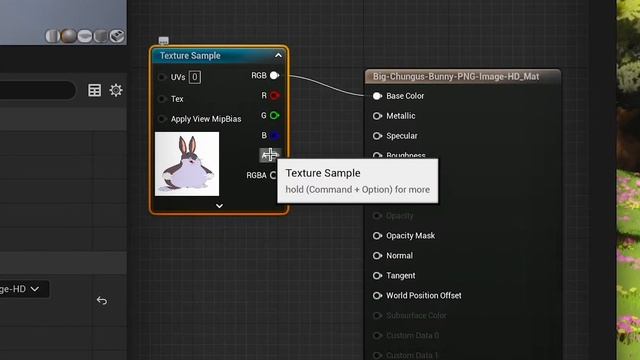640x360 pixels.
Task: Click the UVs input pin
Action: [x=162, y=77]
